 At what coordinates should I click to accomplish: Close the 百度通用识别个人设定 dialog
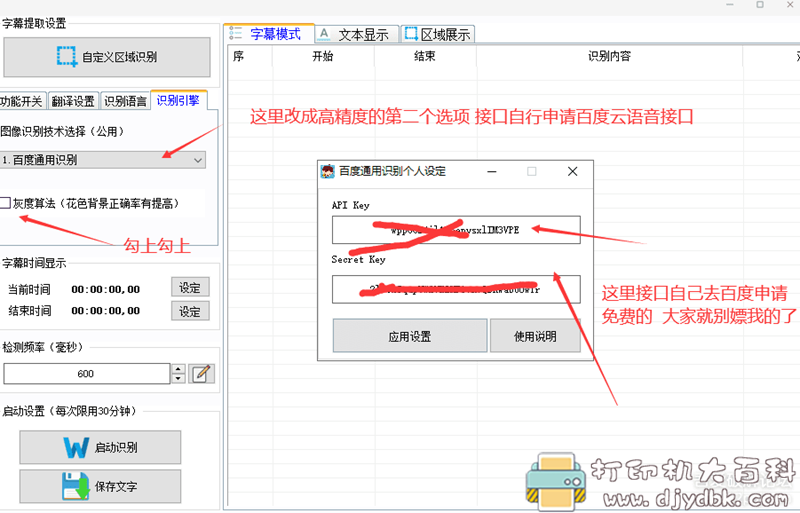pyautogui.click(x=572, y=172)
